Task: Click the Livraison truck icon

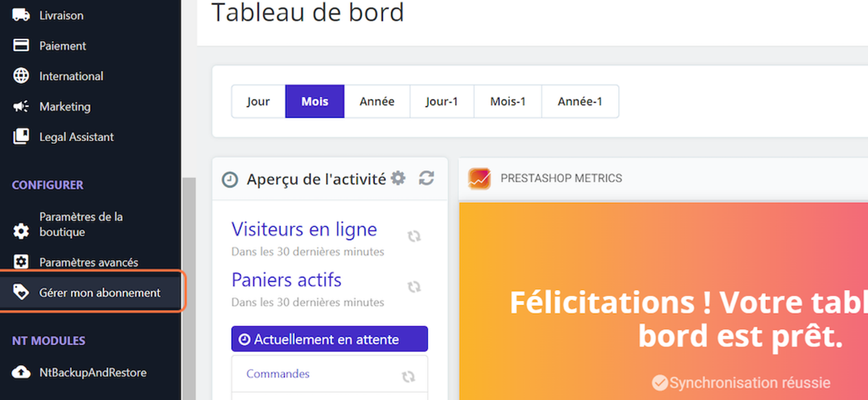Action: 21,15
